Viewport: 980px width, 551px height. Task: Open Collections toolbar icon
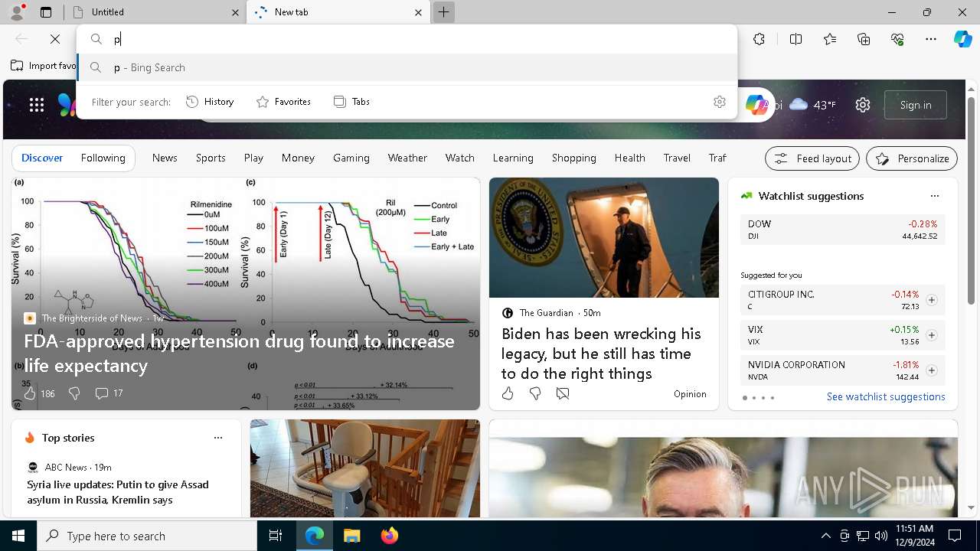point(864,39)
